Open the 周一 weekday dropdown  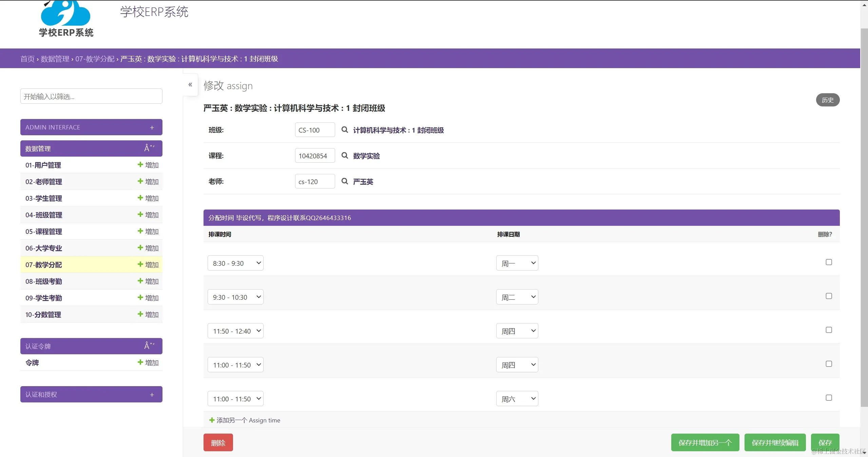[517, 263]
